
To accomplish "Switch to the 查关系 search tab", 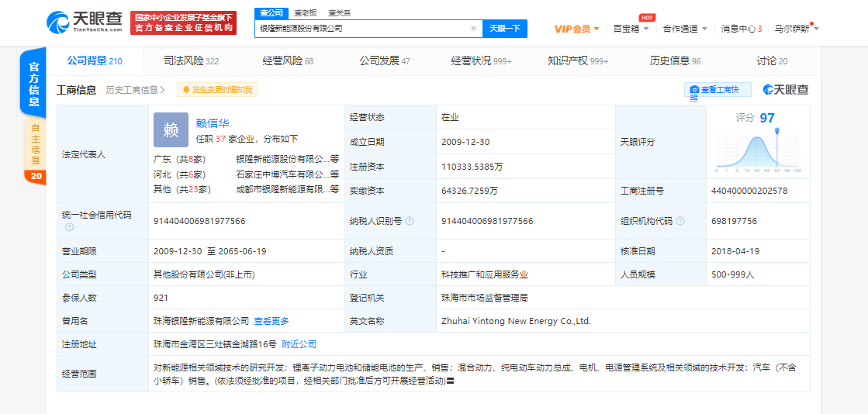I will pos(339,12).
